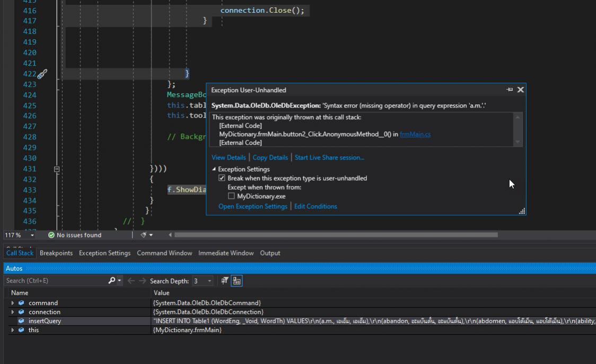Screen dimensions: 596x364
Task: Click the screwdriver quick actions icon
Action: coord(42,74)
